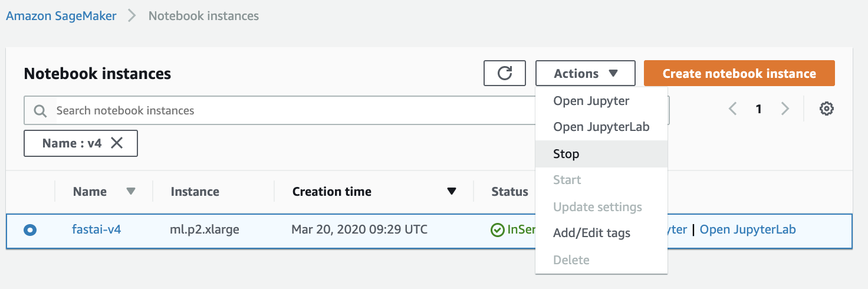Choose Stop from the Actions menu
The height and width of the screenshot is (289, 868).
click(x=566, y=154)
